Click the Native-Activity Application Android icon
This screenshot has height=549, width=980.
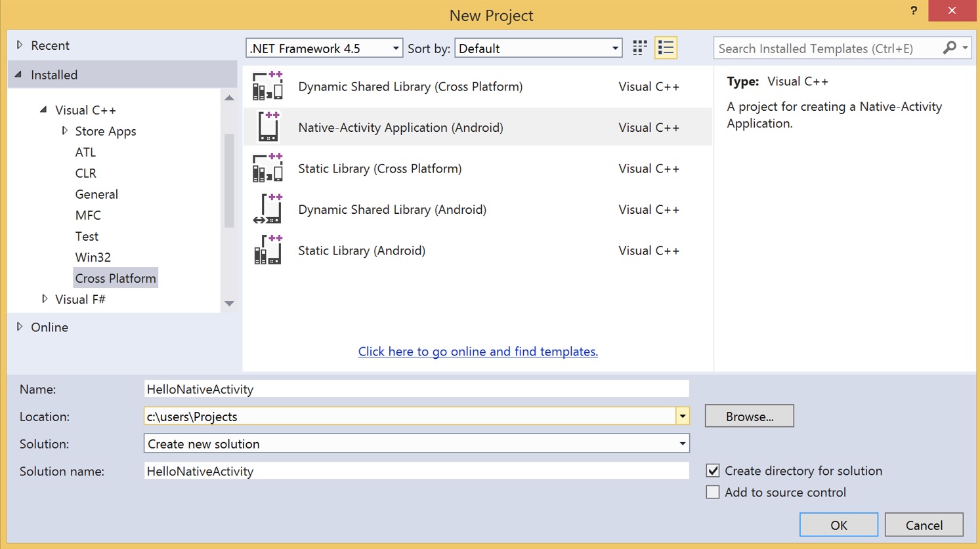tap(268, 127)
